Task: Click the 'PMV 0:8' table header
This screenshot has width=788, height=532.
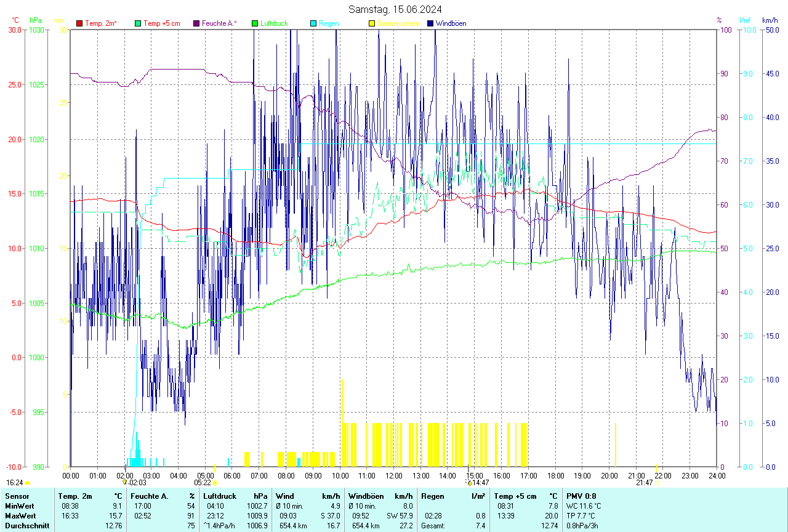Action: coord(581,496)
